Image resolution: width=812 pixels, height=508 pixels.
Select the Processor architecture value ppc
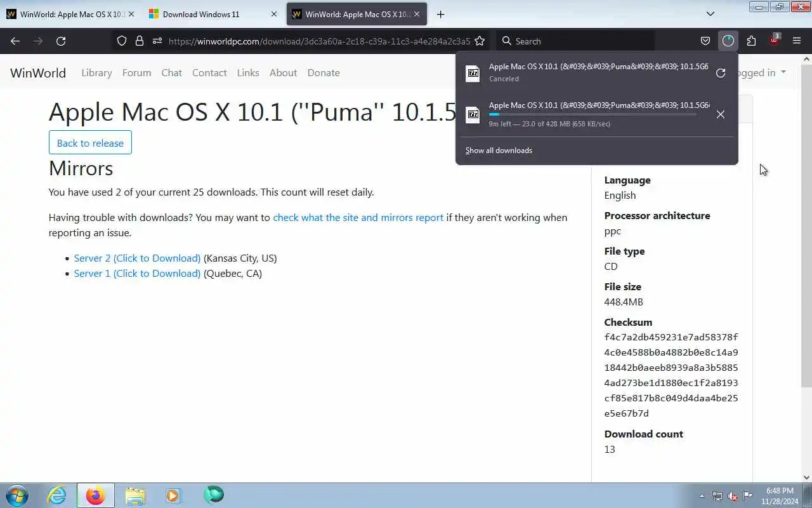[613, 231]
